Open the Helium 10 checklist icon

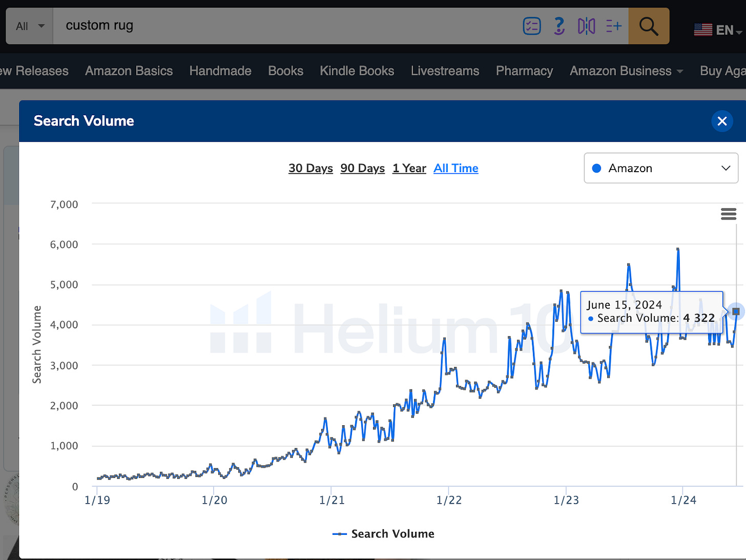click(532, 26)
